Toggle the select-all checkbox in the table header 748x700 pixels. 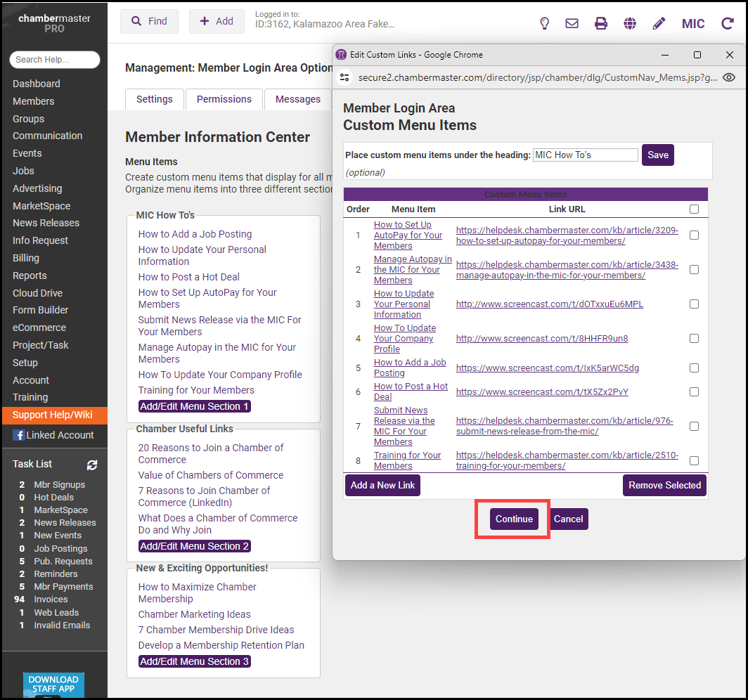click(694, 209)
